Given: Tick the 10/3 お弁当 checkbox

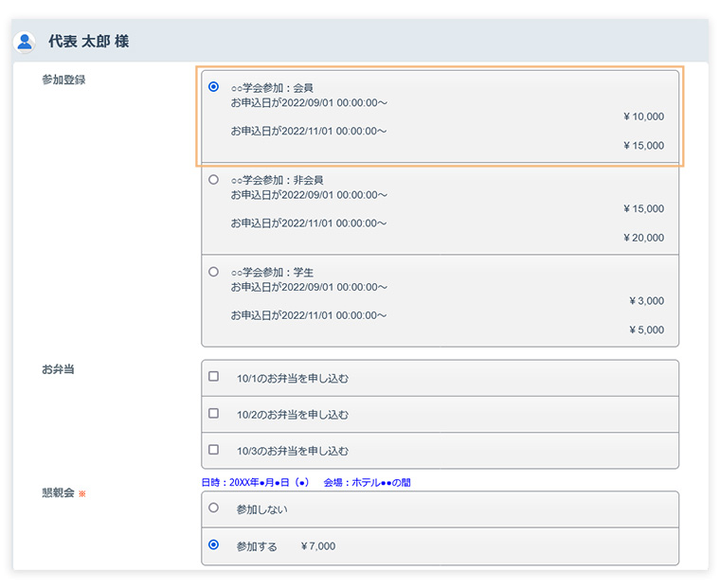Looking at the screenshot, I should point(213,450).
